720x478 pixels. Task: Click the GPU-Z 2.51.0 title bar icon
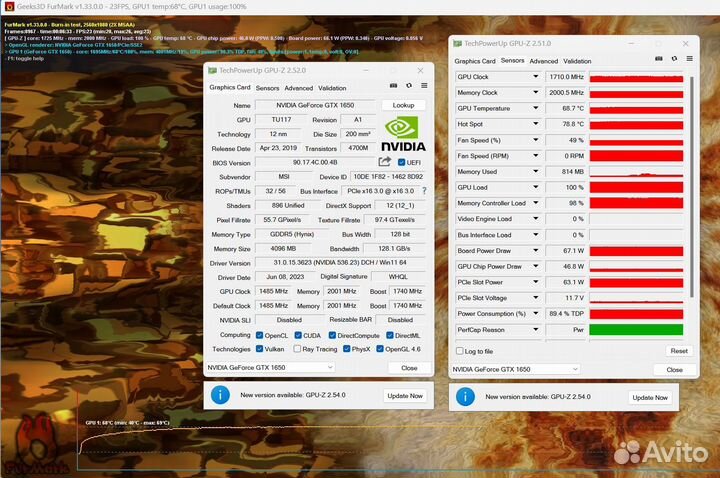pyautogui.click(x=457, y=44)
